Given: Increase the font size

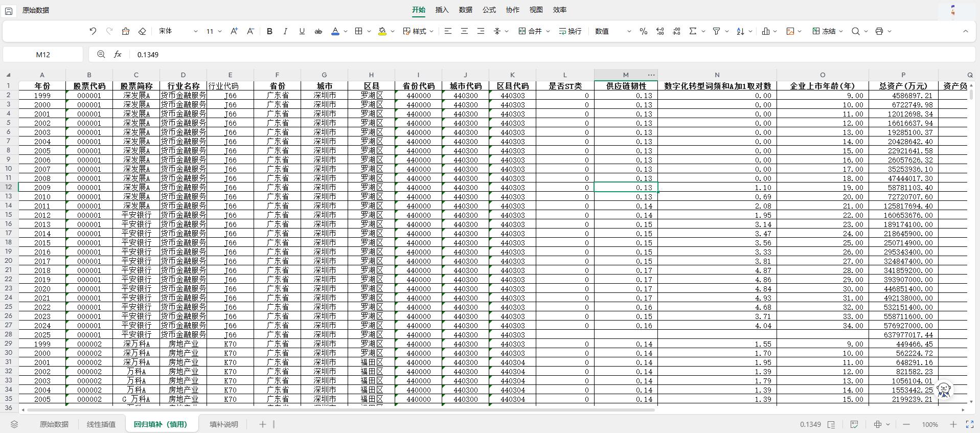Looking at the screenshot, I should pos(234,31).
